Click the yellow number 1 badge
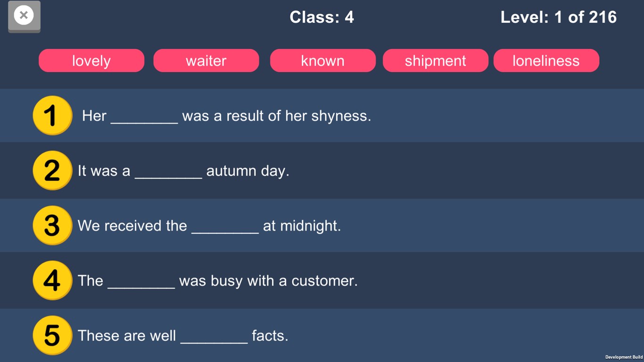The width and height of the screenshot is (644, 362). pyautogui.click(x=52, y=115)
